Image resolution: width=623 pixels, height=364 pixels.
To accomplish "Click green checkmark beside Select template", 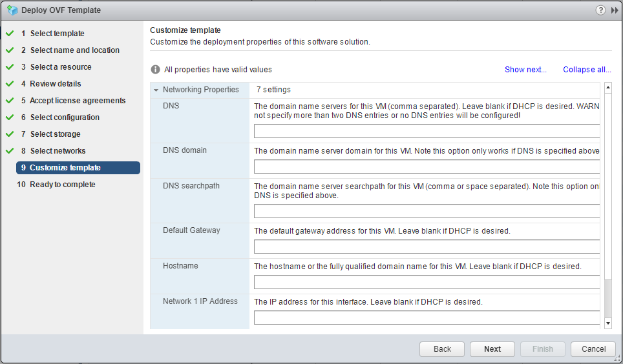I will [x=10, y=34].
